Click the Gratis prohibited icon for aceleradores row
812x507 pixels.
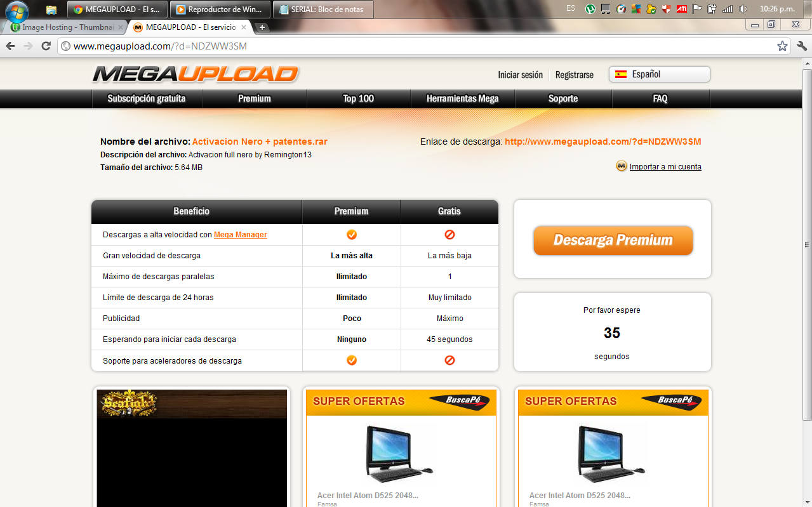[449, 360]
